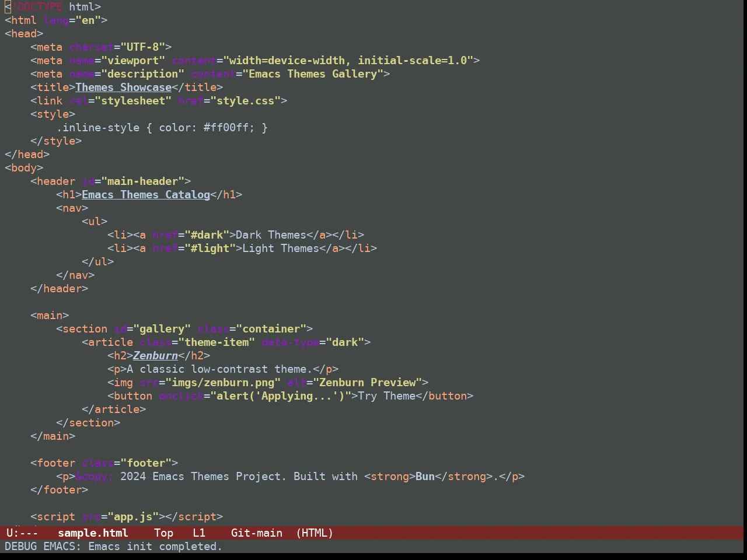This screenshot has height=560, width=747.
Task: Click the U:--- status in mode line
Action: click(22, 533)
